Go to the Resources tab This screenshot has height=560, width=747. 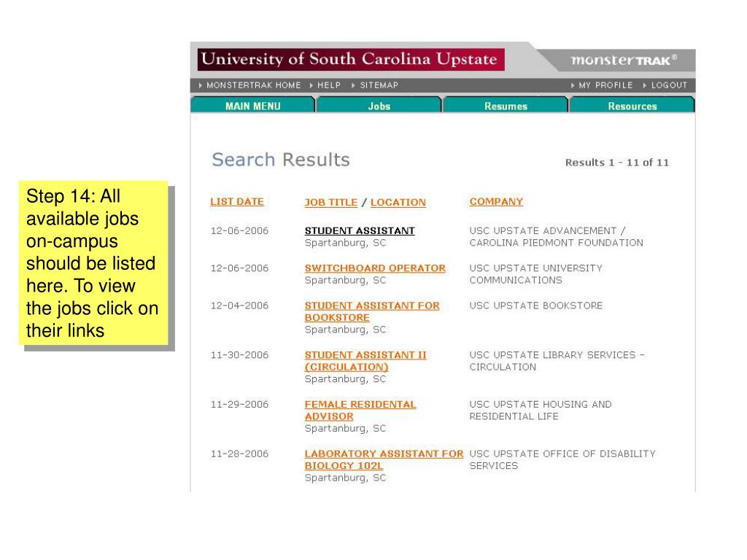pyautogui.click(x=632, y=105)
